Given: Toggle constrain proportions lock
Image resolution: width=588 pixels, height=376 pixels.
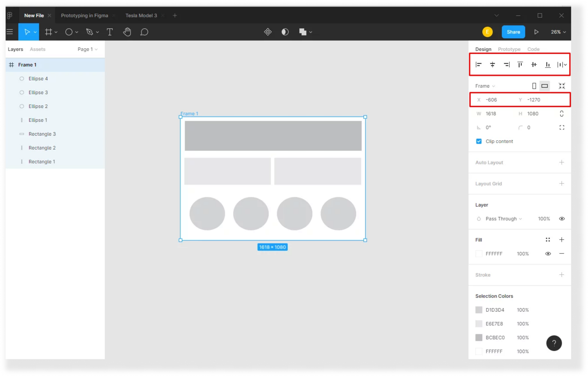Looking at the screenshot, I should click(x=562, y=114).
